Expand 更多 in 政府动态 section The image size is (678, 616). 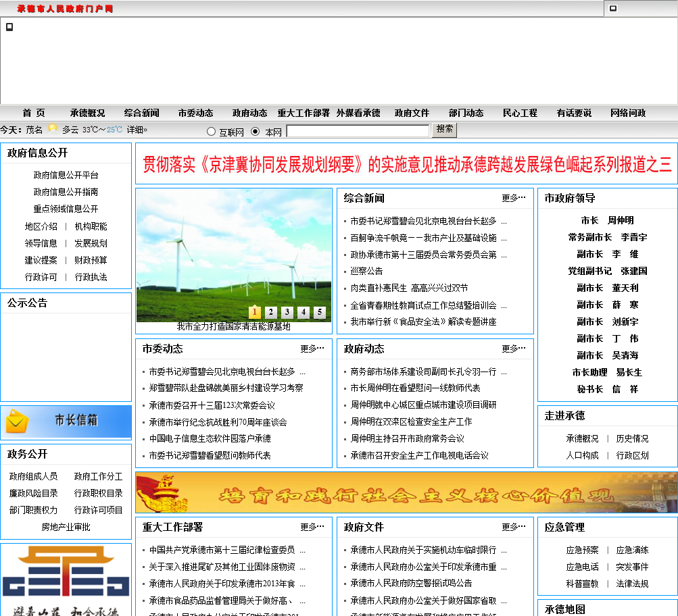click(x=513, y=349)
